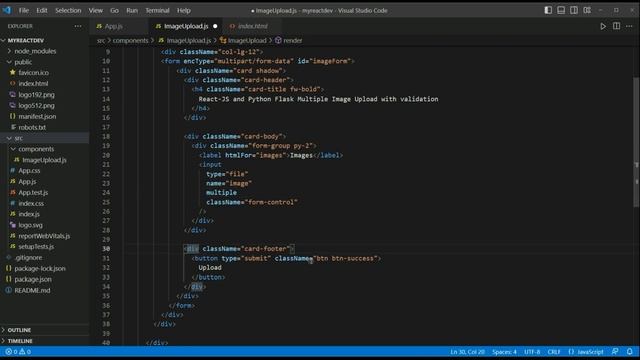Click the src breadcrumb
This screenshot has width=640, height=360.
pyautogui.click(x=101, y=40)
